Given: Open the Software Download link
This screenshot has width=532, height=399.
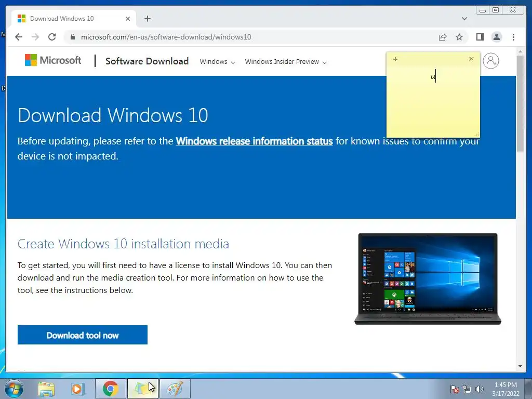Looking at the screenshot, I should click(x=147, y=61).
